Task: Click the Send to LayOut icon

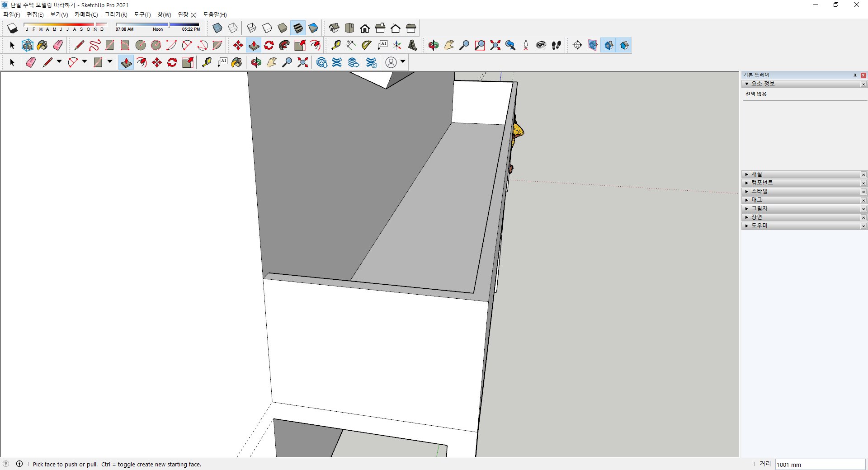Action: [353, 62]
